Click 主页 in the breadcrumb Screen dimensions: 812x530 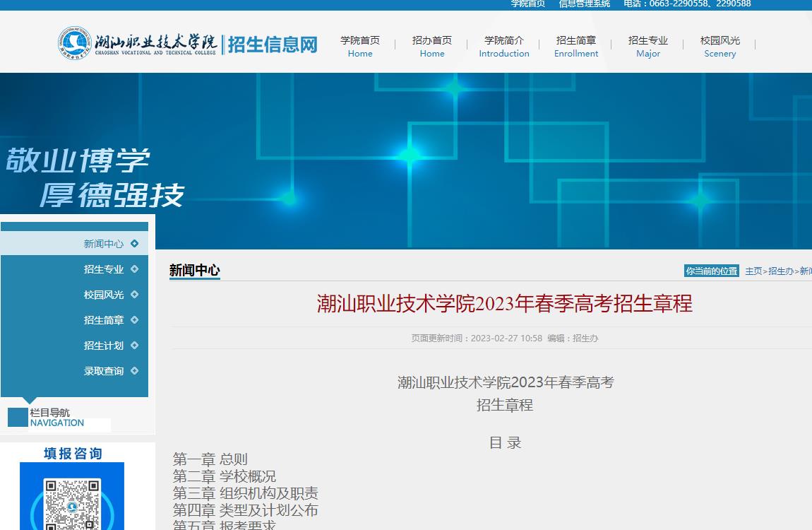click(x=753, y=271)
